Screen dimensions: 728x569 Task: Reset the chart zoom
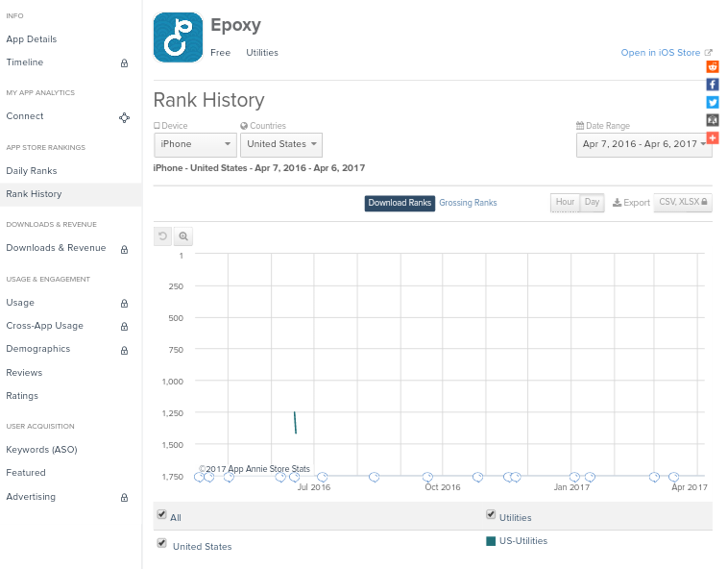[x=163, y=235]
